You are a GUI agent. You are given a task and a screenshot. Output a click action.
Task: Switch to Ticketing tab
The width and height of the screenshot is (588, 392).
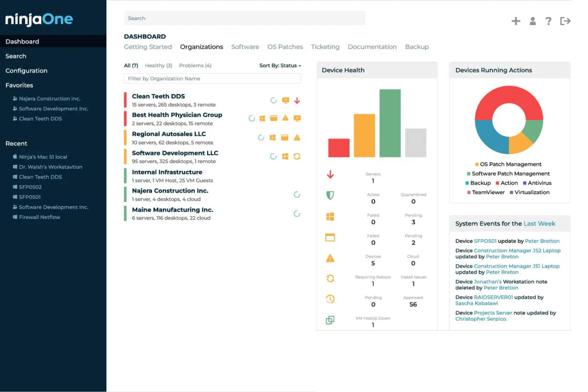(x=325, y=47)
